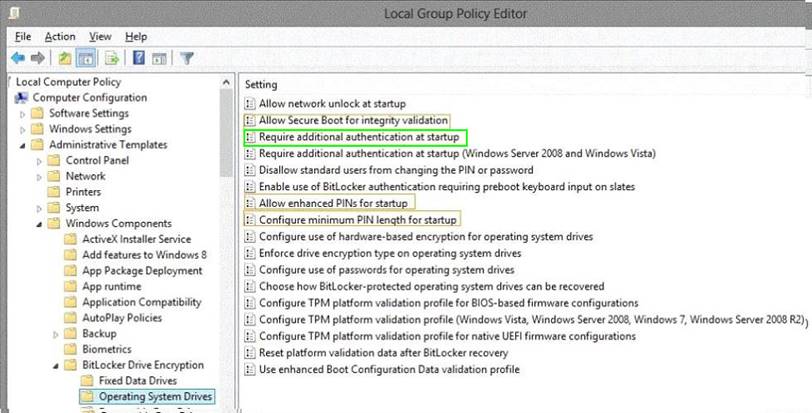This screenshot has height=413, width=812.
Task: Open Help via the blue question-mark icon
Action: 139,58
